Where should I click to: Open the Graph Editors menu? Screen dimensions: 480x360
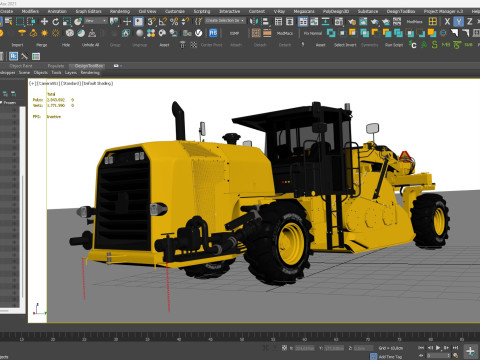(88, 11)
